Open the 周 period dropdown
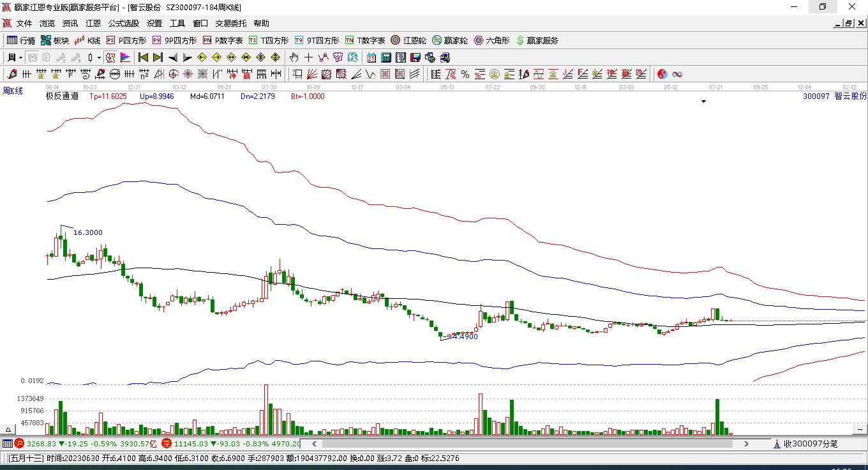Viewport: 868px width, 470px height. 14,57
